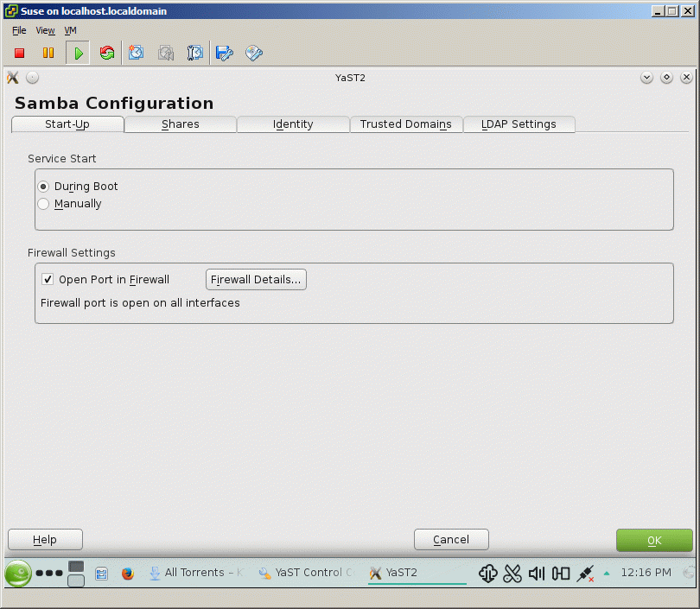The height and width of the screenshot is (609, 700).
Task: Open the openSUSE application launcher
Action: click(x=18, y=573)
